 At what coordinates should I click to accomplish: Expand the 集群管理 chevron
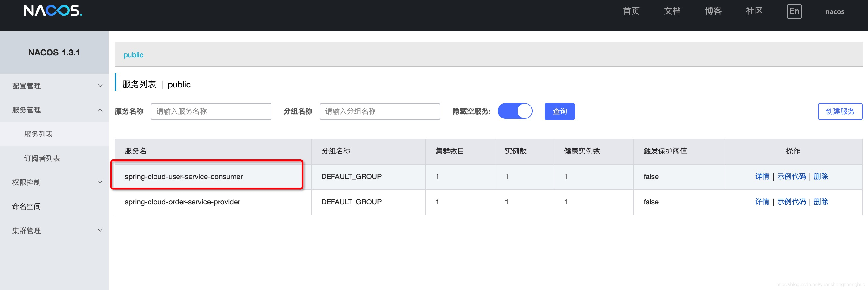(x=100, y=230)
